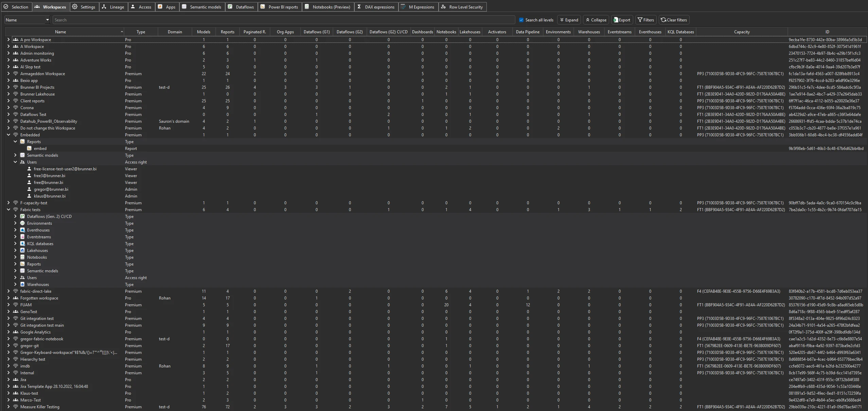Go to the DAX expressions tab

pyautogui.click(x=376, y=7)
